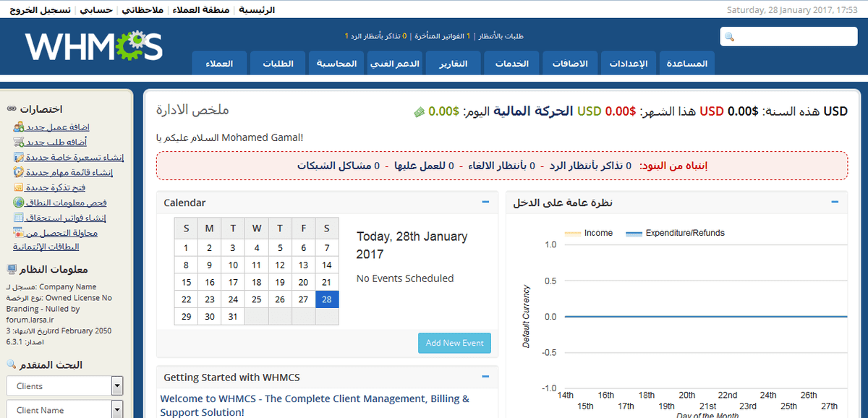Open the الخدمات menu tab
Viewport: 868px width, 418px height.
511,63
